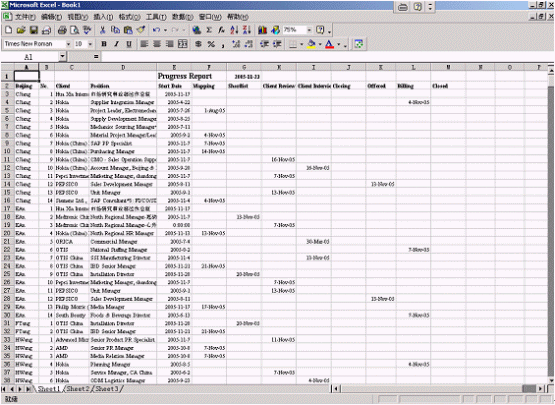The height and width of the screenshot is (405, 555).
Task: Click the last sheet navigation arrow button
Action: click(x=28, y=389)
